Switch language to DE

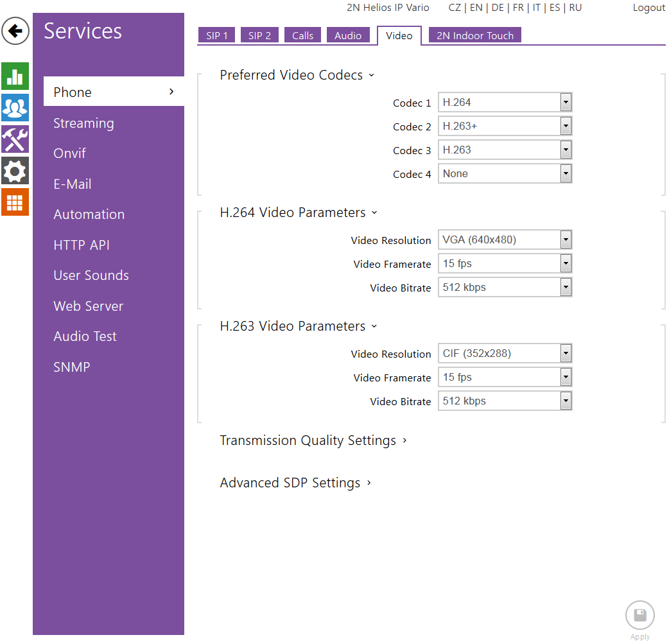tap(498, 8)
